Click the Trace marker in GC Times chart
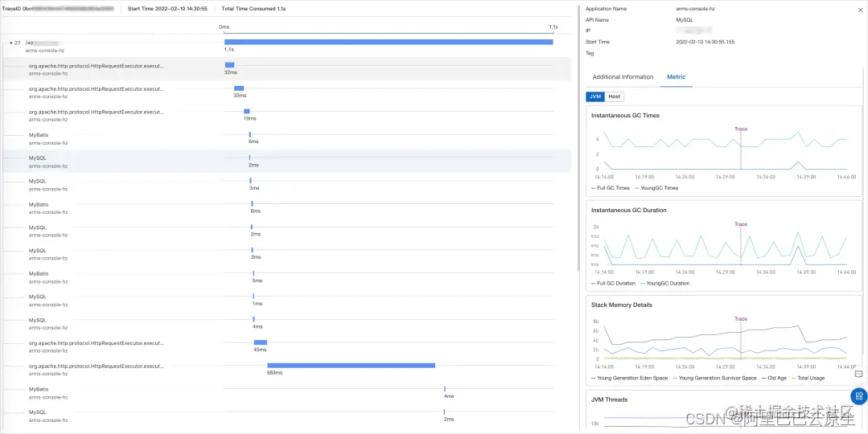Image resolution: width=868 pixels, height=434 pixels. (x=741, y=129)
